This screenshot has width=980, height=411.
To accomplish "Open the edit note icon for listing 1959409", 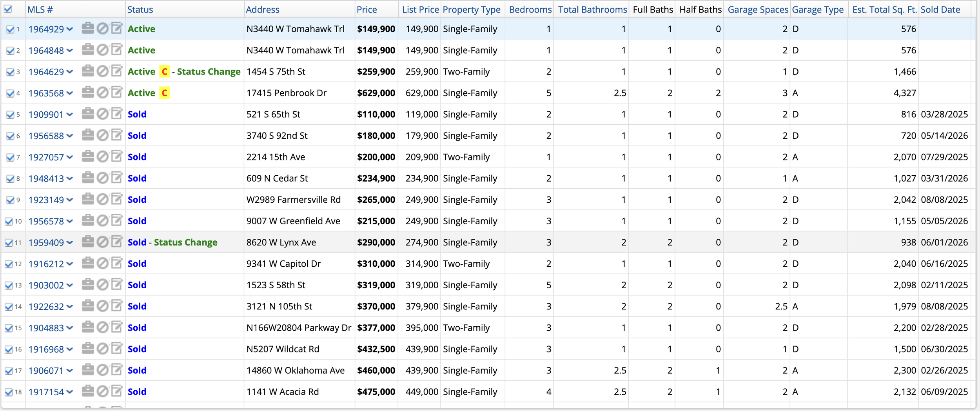I will pyautogui.click(x=117, y=242).
